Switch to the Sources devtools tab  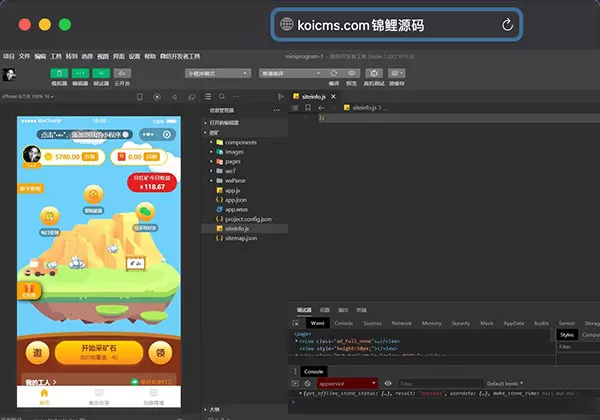point(372,323)
